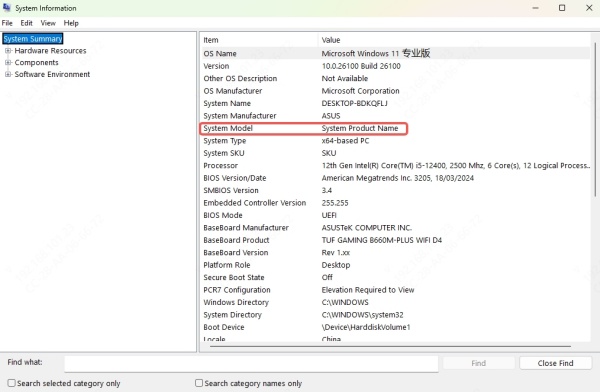Viewport: 600px width, 392px height.
Task: Select the BIOS Version/Date row
Action: [396, 178]
